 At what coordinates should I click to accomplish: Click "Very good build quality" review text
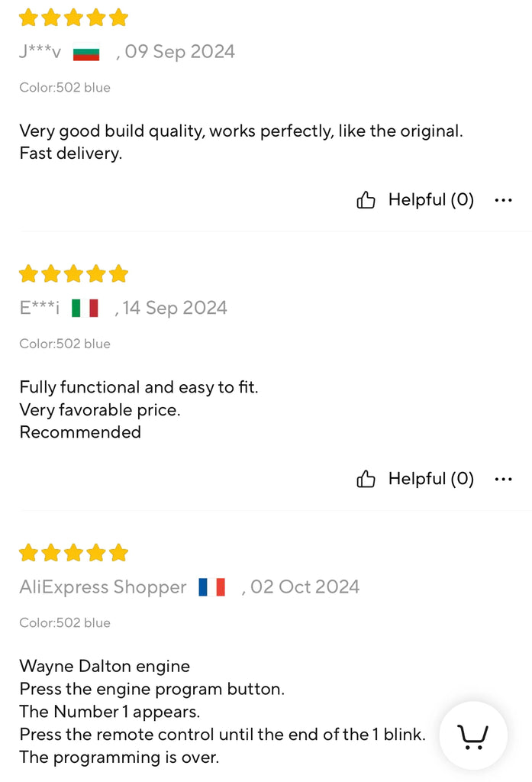(240, 131)
